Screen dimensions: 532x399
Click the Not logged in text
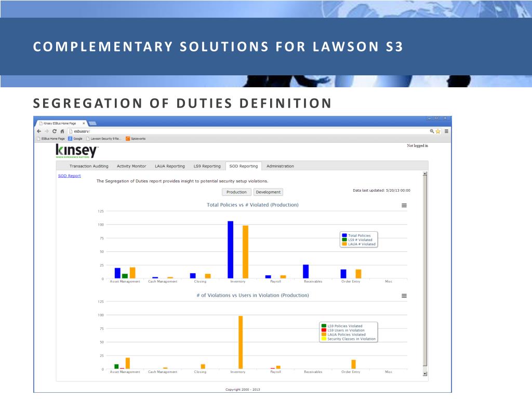point(417,146)
